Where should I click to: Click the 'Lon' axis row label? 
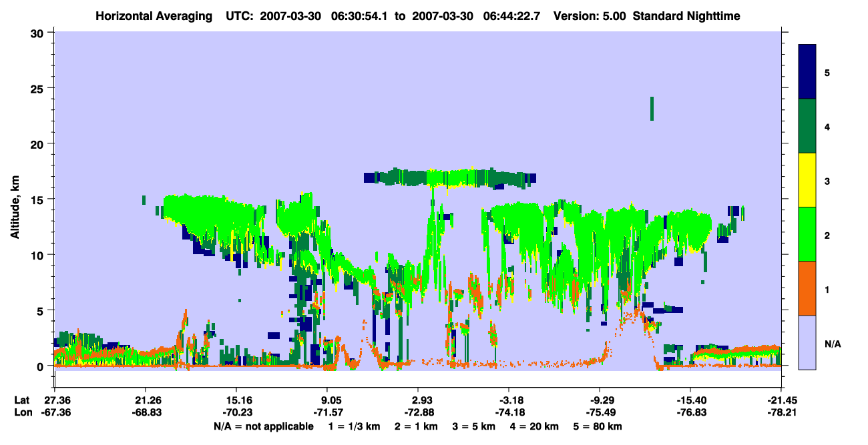pos(23,412)
